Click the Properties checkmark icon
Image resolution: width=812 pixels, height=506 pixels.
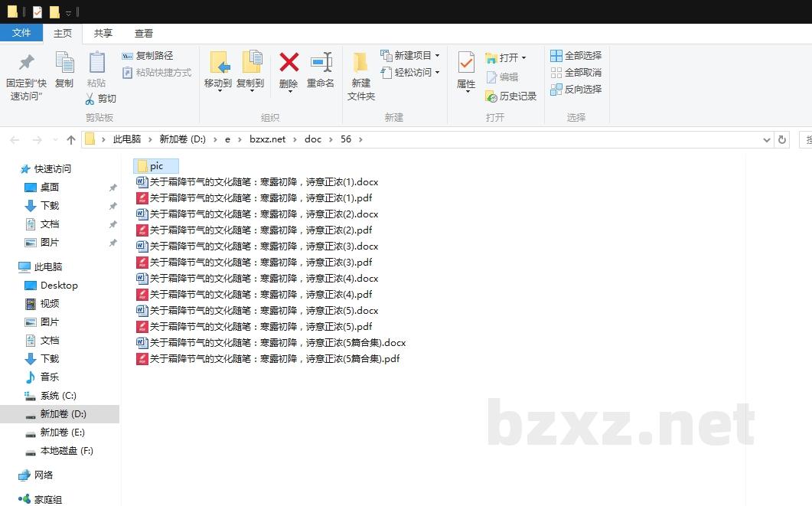[466, 63]
